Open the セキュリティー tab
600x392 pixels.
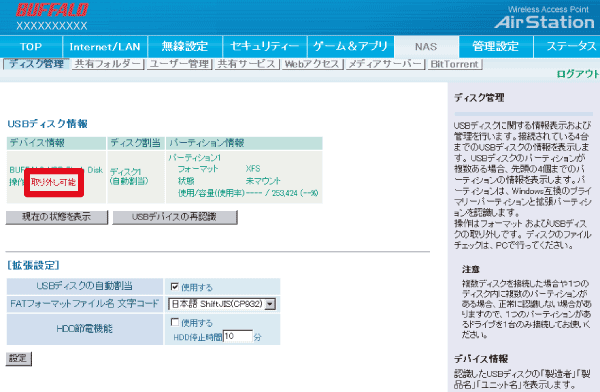pyautogui.click(x=265, y=47)
